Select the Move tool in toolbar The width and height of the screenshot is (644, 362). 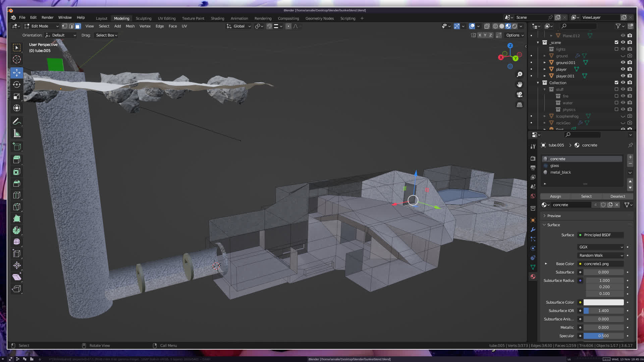coord(17,72)
